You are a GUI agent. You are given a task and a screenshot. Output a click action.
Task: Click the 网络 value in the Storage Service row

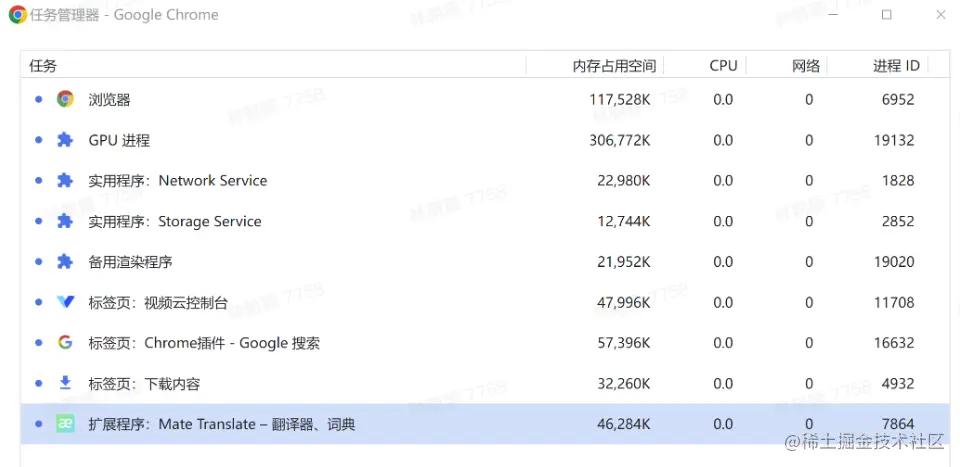tap(809, 222)
